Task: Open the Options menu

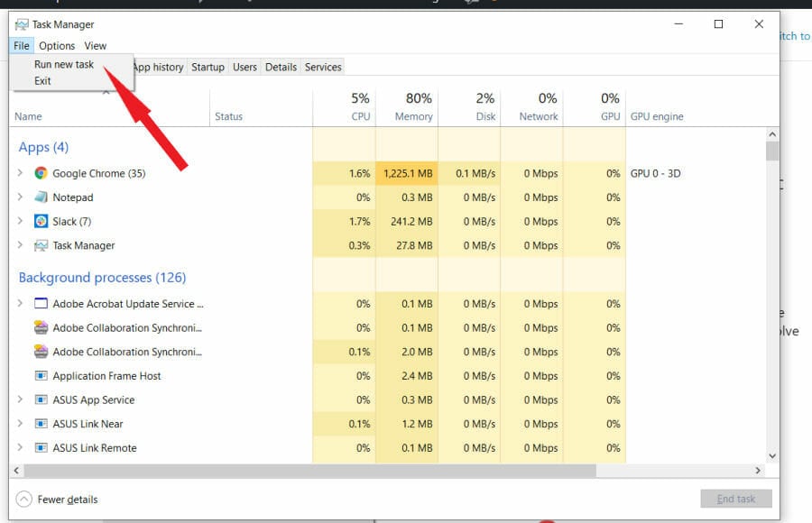Action: [x=57, y=46]
